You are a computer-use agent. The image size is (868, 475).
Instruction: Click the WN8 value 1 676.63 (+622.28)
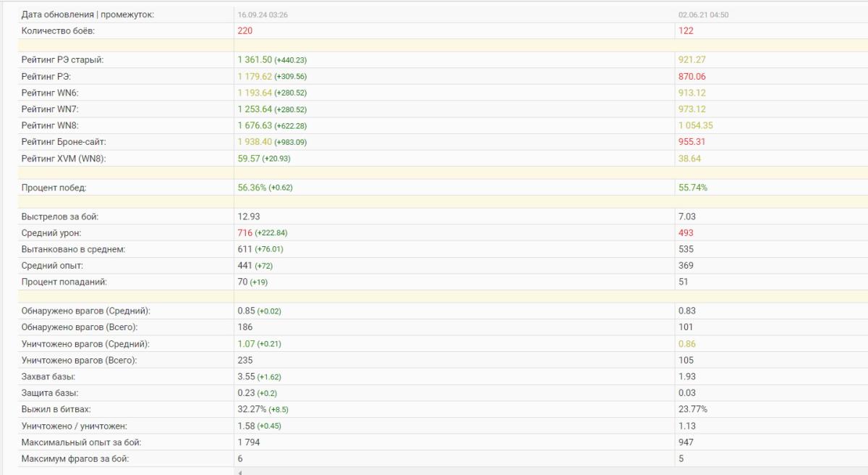click(x=272, y=125)
